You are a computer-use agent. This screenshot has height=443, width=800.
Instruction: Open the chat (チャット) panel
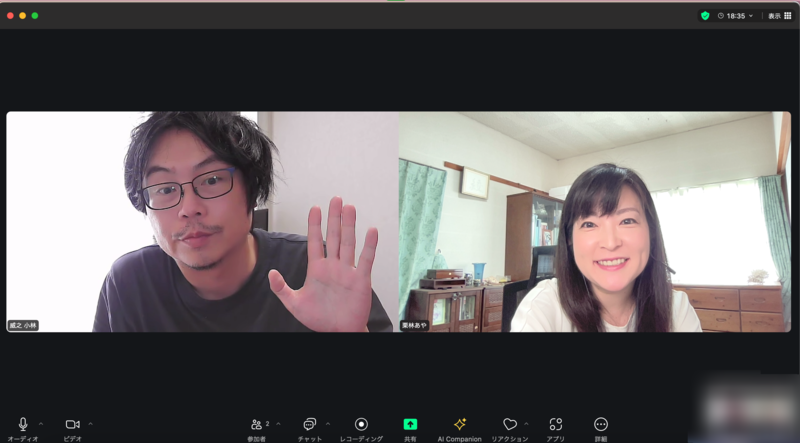click(x=309, y=425)
